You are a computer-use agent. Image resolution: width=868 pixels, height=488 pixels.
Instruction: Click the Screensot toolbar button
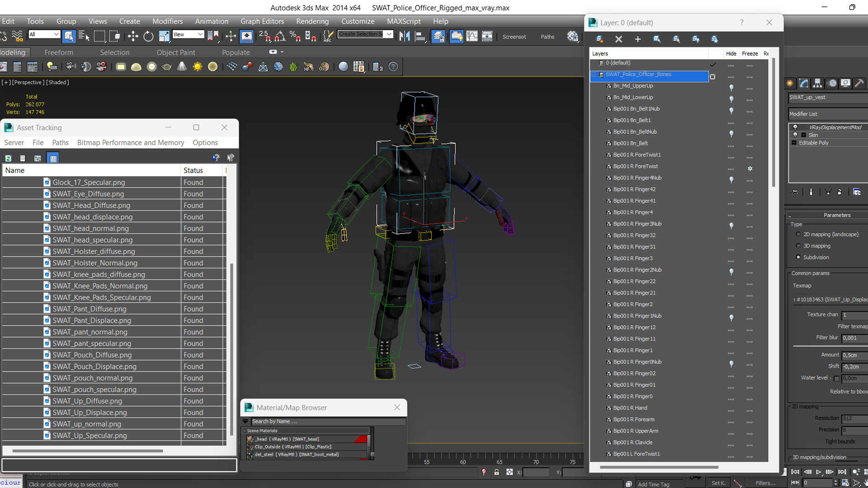514,37
